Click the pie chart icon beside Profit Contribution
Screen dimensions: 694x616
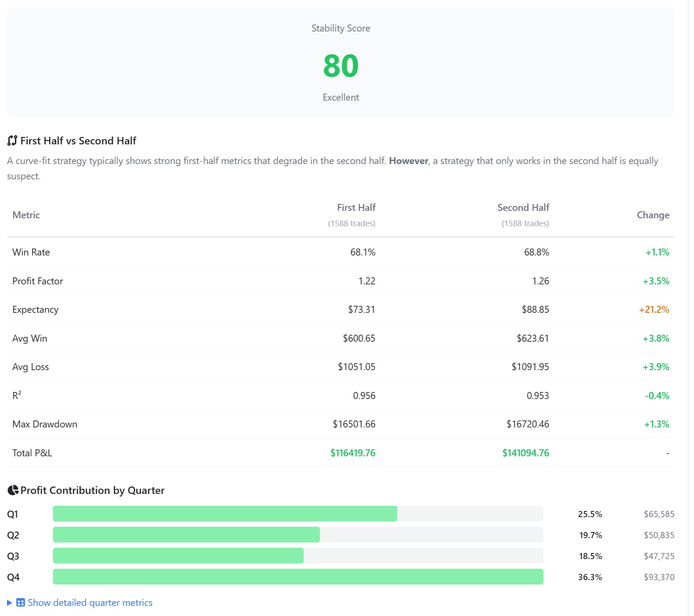tap(13, 490)
